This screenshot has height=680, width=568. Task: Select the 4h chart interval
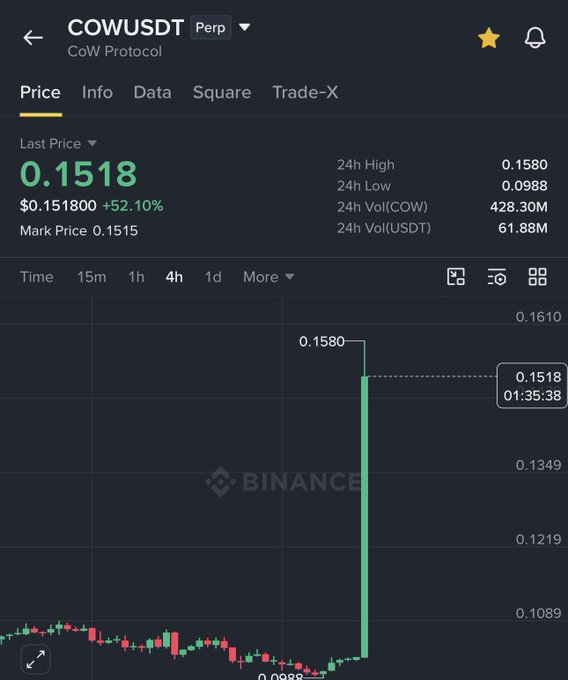174,277
